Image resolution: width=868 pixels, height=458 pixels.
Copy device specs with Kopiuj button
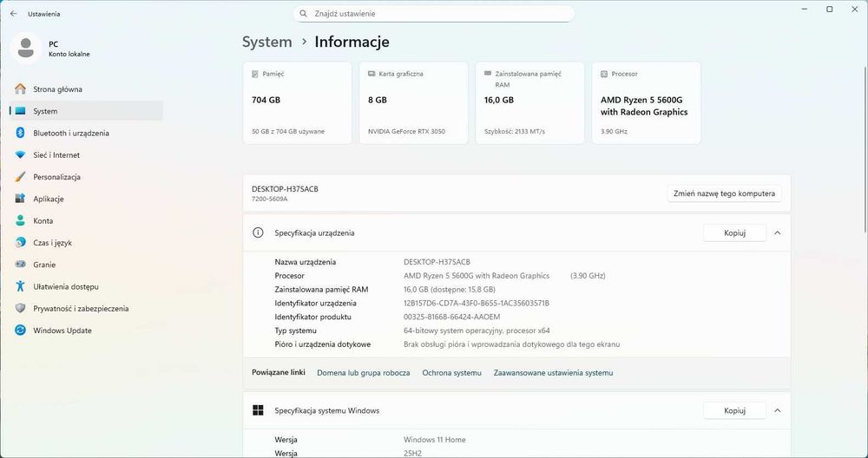pos(734,232)
